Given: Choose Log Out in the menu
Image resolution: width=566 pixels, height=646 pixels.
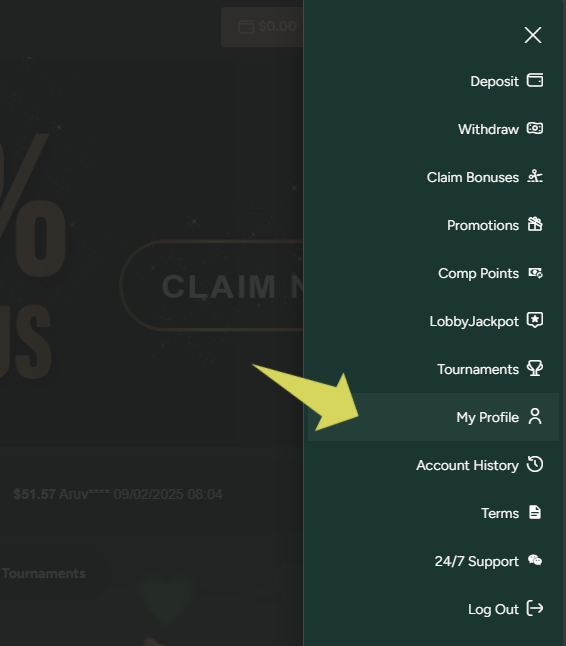Looking at the screenshot, I should 433,609.
